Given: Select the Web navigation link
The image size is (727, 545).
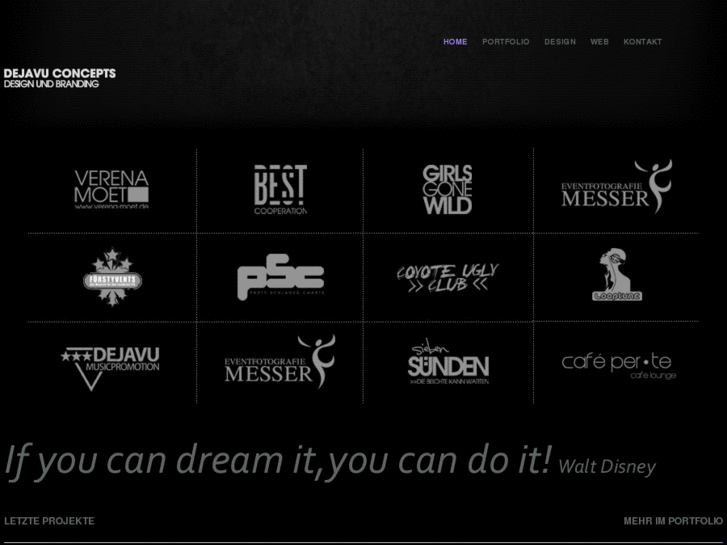Looking at the screenshot, I should point(599,42).
